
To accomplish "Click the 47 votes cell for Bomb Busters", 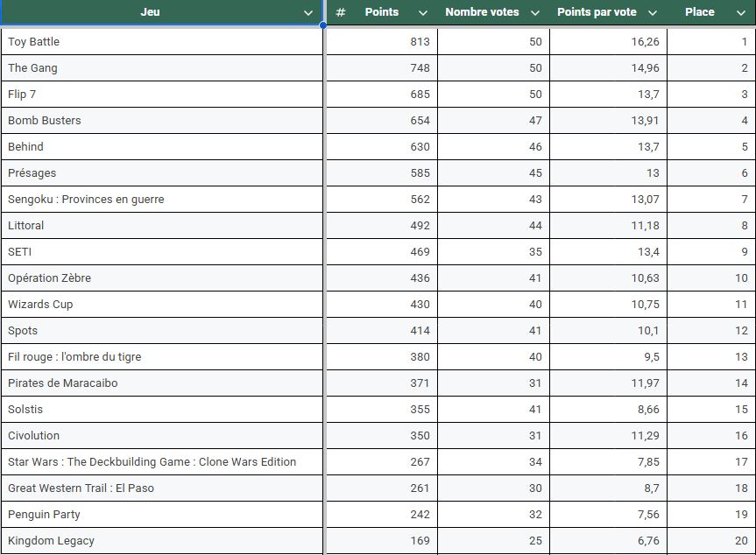I will point(494,121).
